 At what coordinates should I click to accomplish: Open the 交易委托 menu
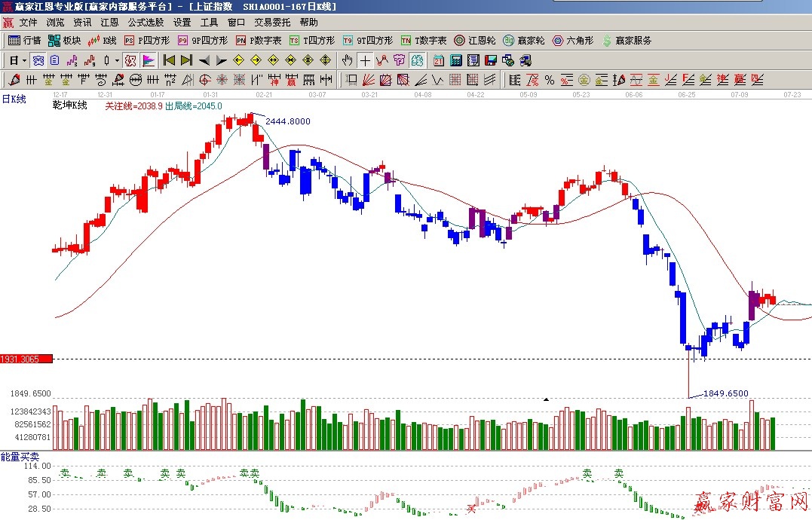click(272, 23)
